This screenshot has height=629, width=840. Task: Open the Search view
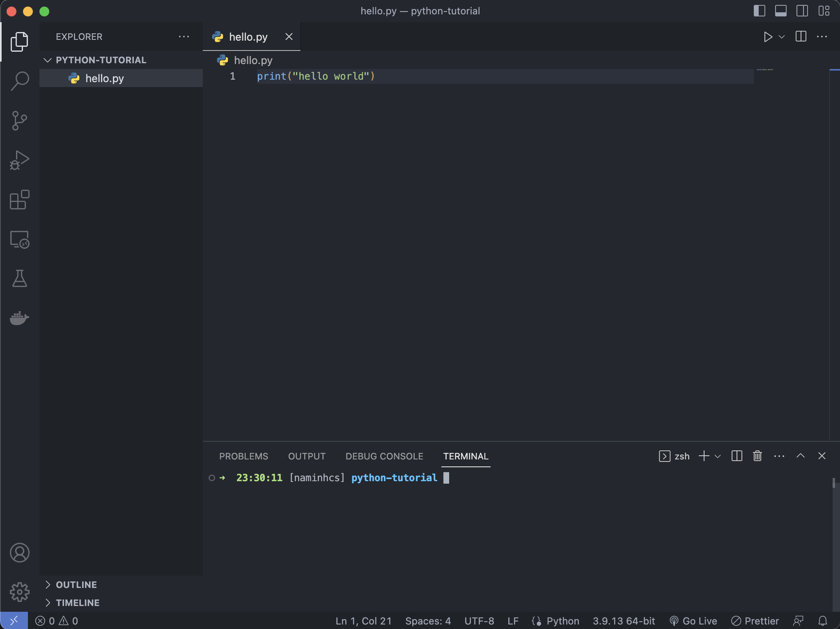19,81
